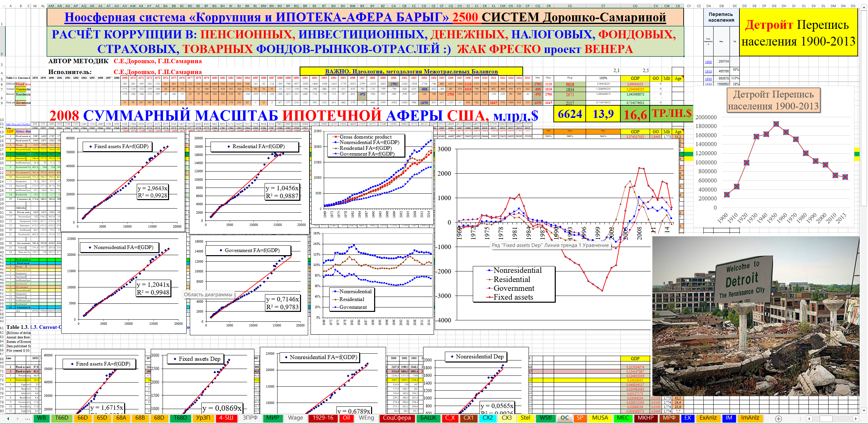This screenshot has height=424, width=868.
Task: Click the 1900 census year hyperlink
Action: coord(708,62)
